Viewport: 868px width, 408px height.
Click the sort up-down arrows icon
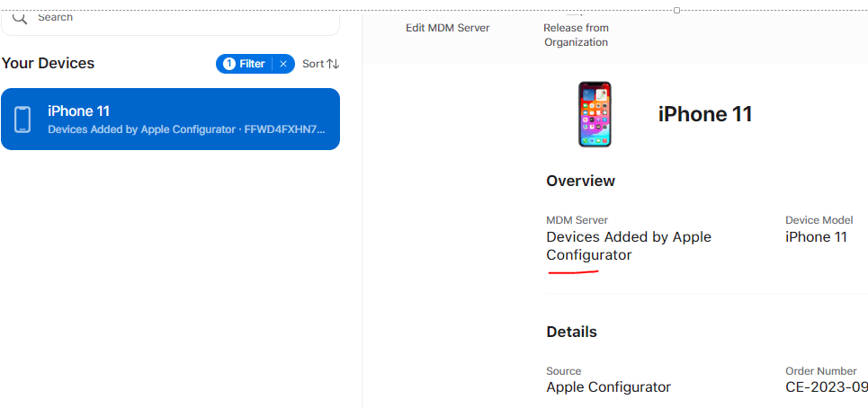333,64
